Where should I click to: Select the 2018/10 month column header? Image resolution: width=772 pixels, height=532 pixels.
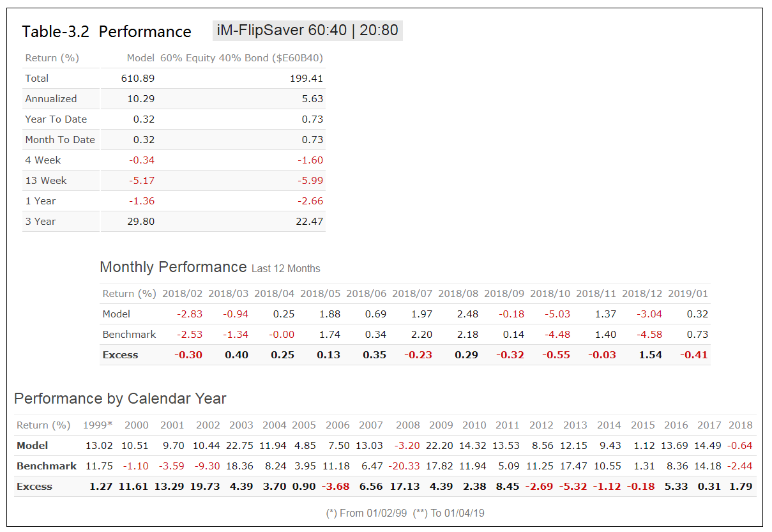pyautogui.click(x=550, y=294)
